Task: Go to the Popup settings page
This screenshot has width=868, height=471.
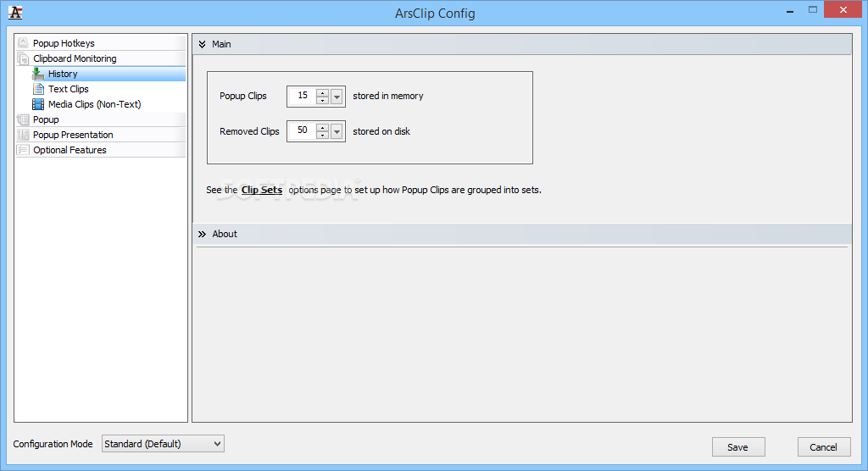Action: click(102, 119)
